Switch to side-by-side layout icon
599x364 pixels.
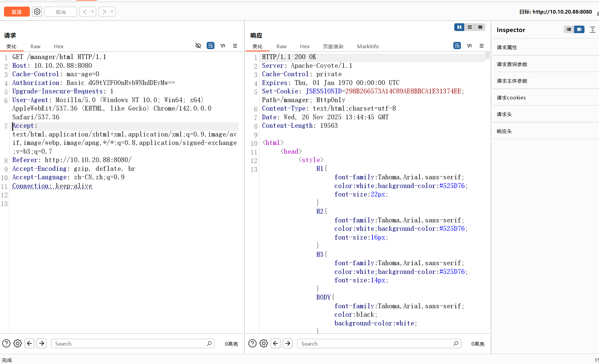click(x=459, y=27)
